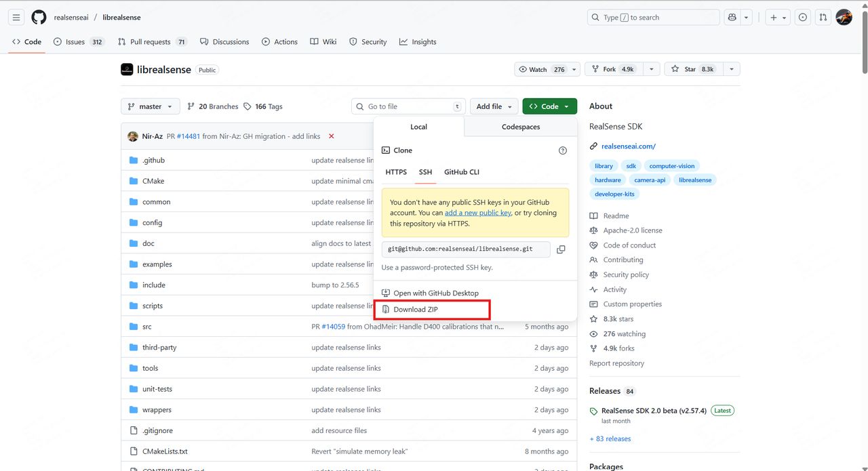Screen dimensions: 868x471
Task: Go to GitHub home via Octocat logo
Action: (x=39, y=18)
